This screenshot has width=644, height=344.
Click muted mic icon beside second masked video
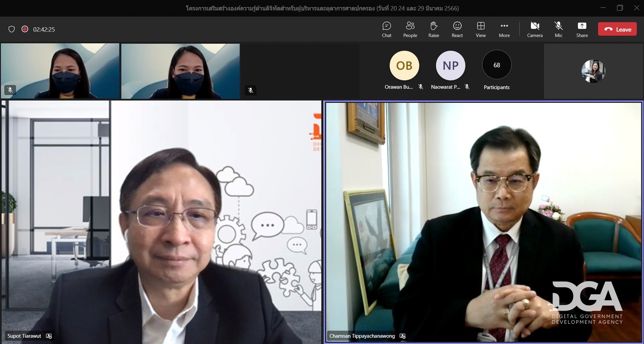[x=251, y=90]
